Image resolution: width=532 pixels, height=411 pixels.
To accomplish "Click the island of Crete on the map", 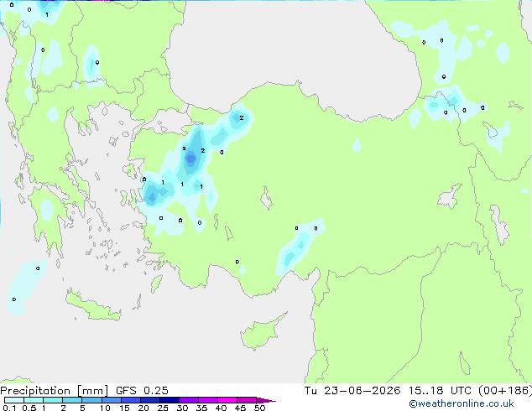I will pyautogui.click(x=92, y=307).
